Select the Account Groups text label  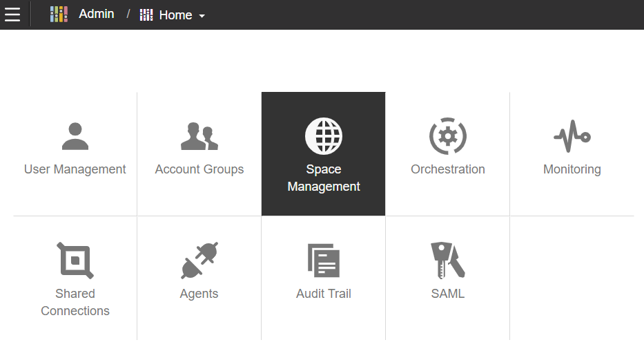[x=199, y=169]
